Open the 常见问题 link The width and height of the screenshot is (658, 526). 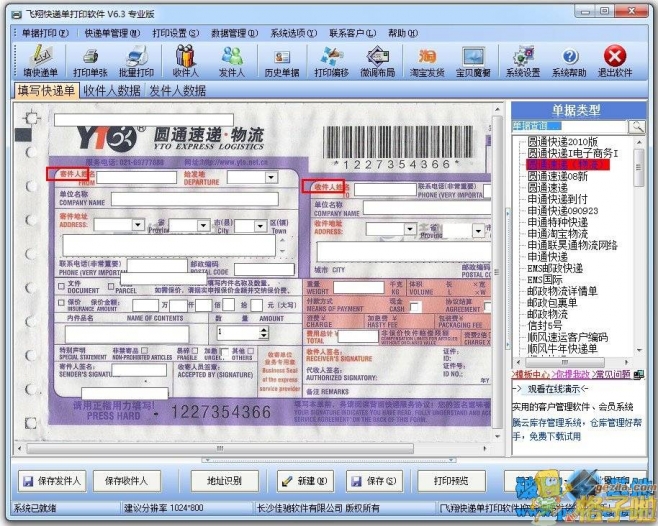pos(612,374)
